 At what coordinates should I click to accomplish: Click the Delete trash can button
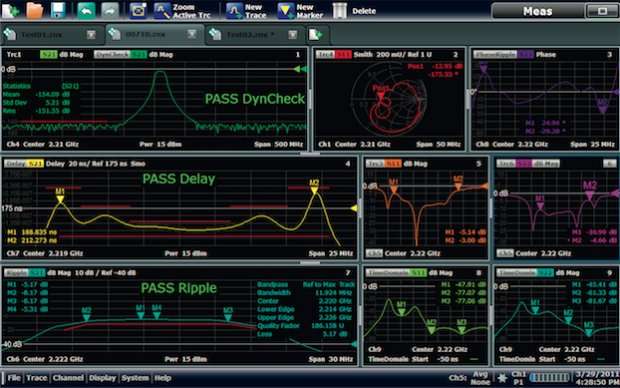(354, 11)
